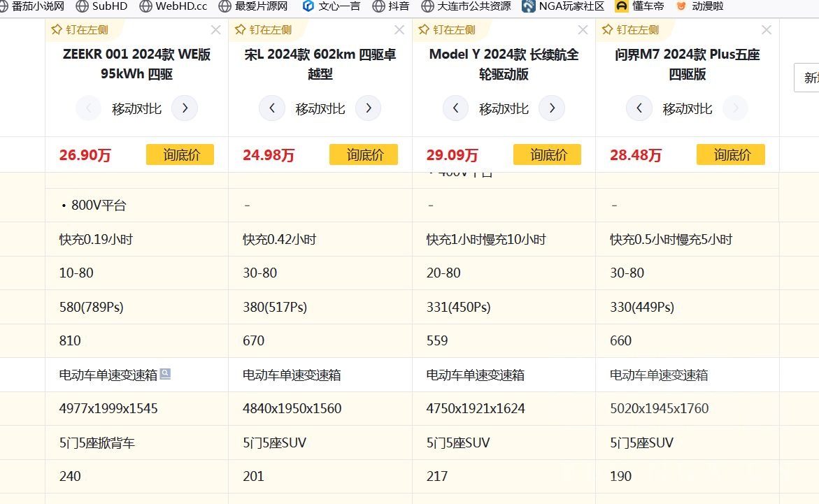This screenshot has height=504, width=819.
Task: Move the Model Y column left
Action: (x=456, y=108)
